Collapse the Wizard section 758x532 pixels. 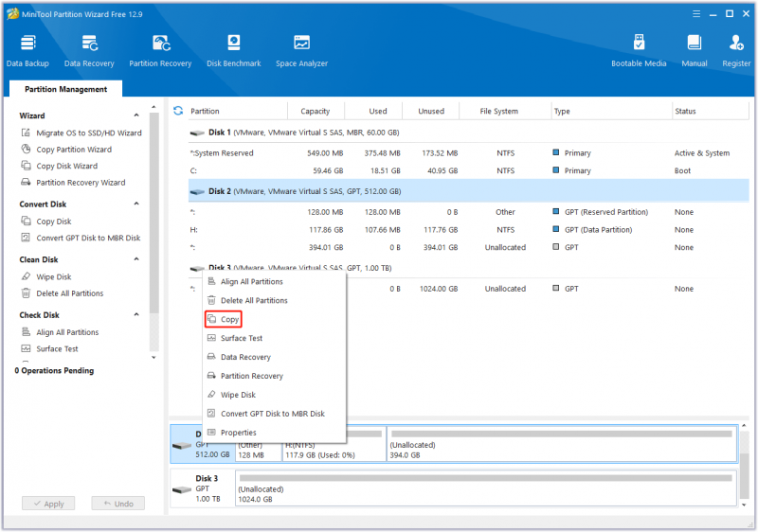[136, 115]
